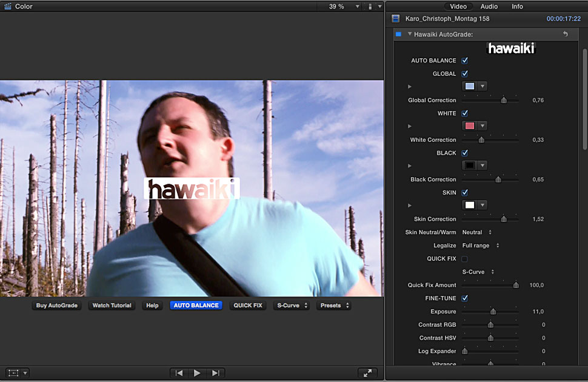Enable the QUICK FIX checkbox

465,259
